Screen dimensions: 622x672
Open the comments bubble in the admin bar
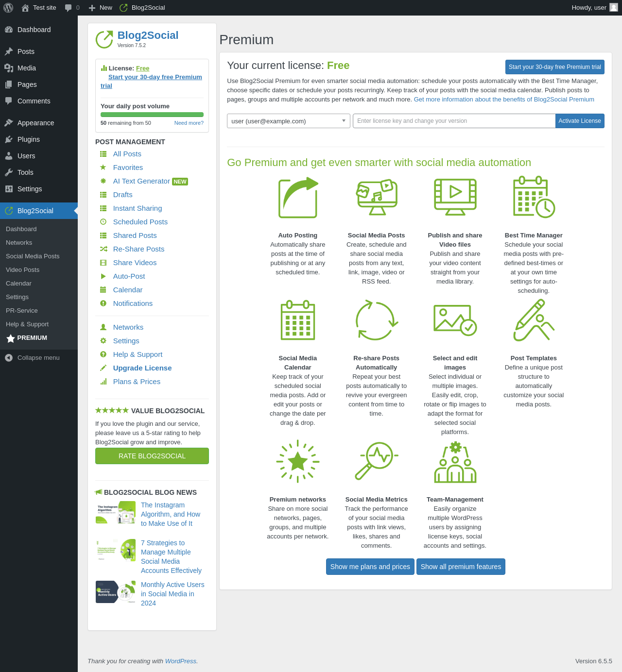coord(69,8)
